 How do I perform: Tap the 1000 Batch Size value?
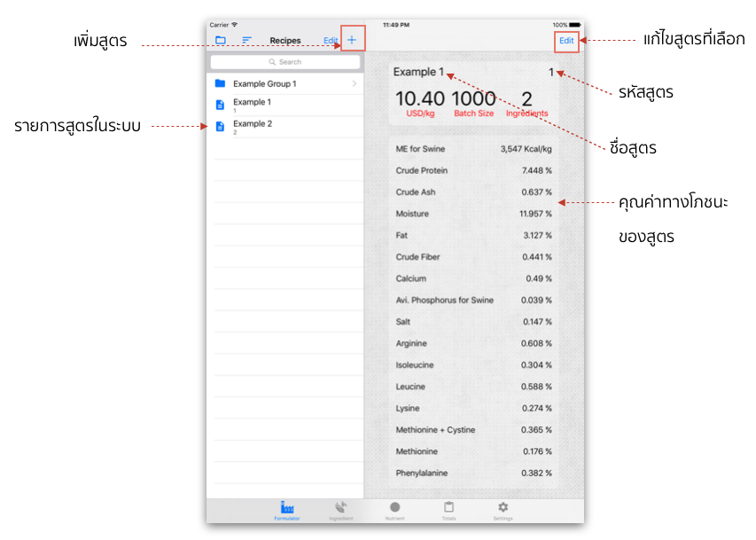pyautogui.click(x=473, y=104)
